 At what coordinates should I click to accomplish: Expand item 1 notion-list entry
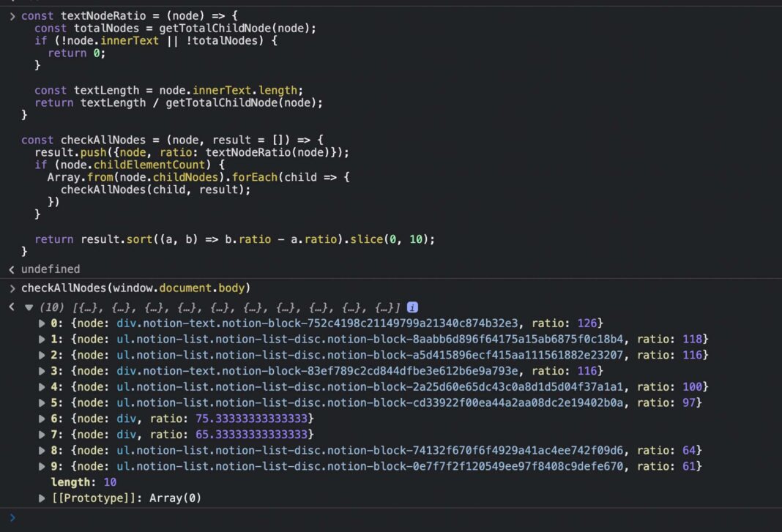click(x=42, y=339)
